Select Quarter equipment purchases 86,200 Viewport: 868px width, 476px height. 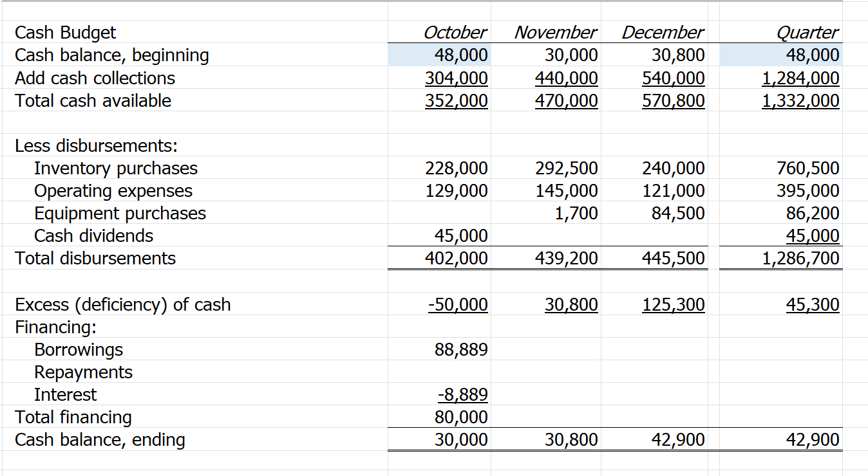(x=812, y=213)
